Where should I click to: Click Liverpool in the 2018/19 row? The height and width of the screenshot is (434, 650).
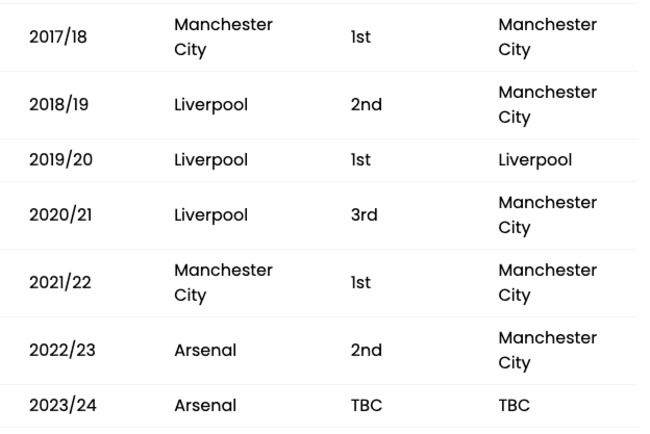(211, 105)
